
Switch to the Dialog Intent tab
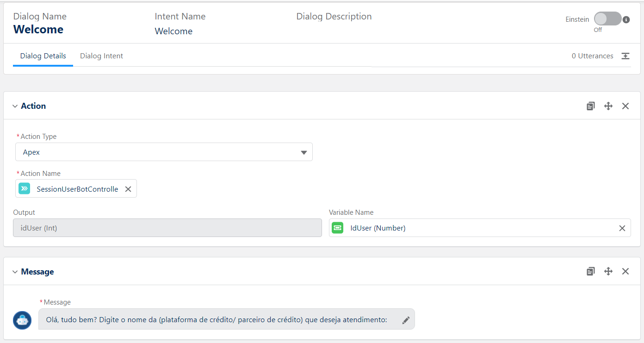pyautogui.click(x=101, y=56)
